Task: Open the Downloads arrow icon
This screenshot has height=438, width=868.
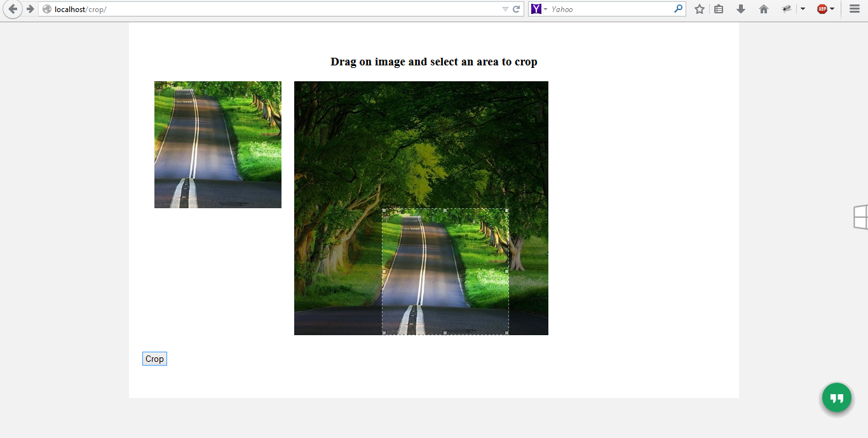Action: [x=740, y=9]
